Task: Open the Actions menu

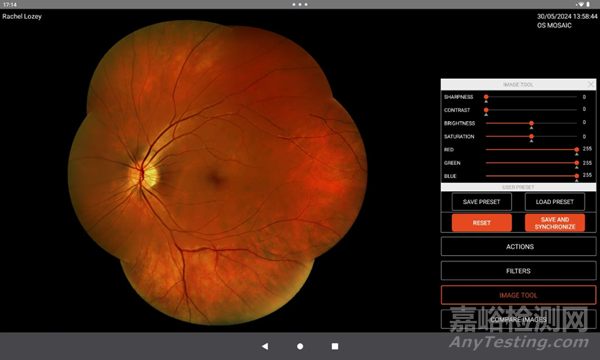Action: [518, 247]
